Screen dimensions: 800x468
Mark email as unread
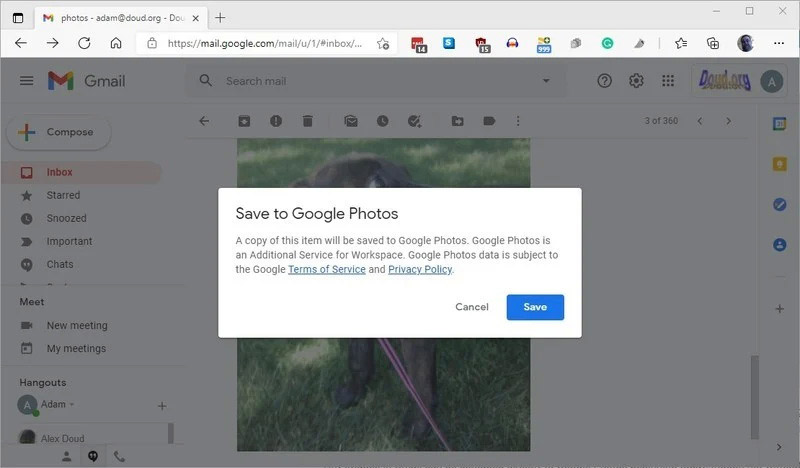tap(351, 121)
